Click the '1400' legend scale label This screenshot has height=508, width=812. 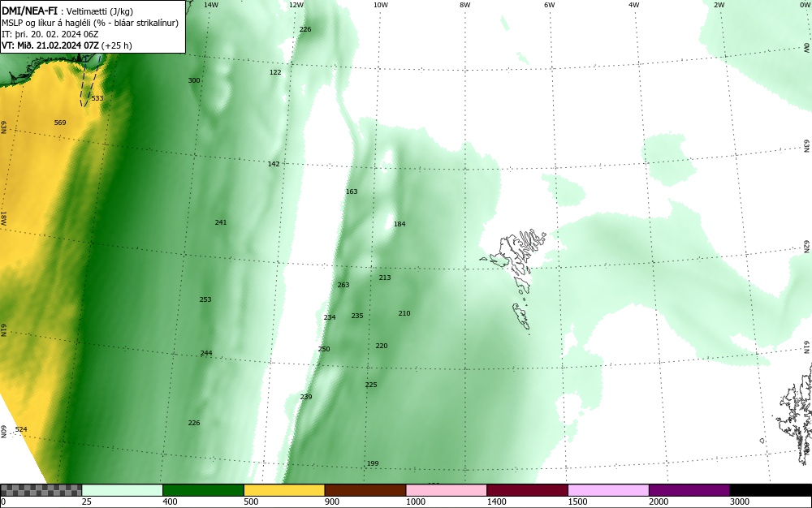[496, 502]
